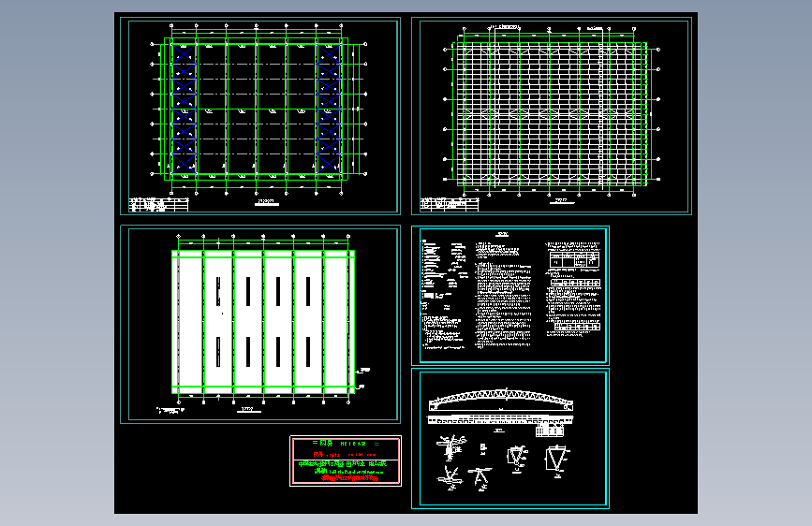Select the design notes text sheet

click(510, 295)
